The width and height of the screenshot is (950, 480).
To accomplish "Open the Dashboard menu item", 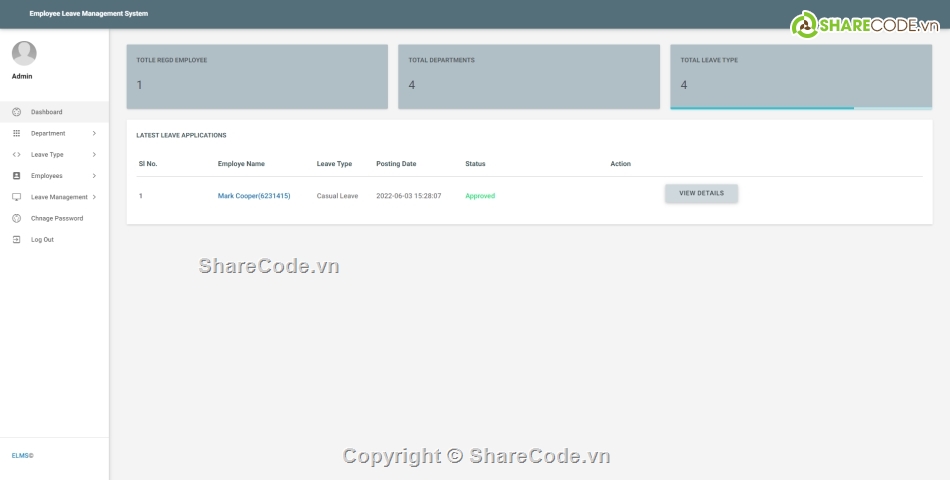I will pyautogui.click(x=47, y=112).
